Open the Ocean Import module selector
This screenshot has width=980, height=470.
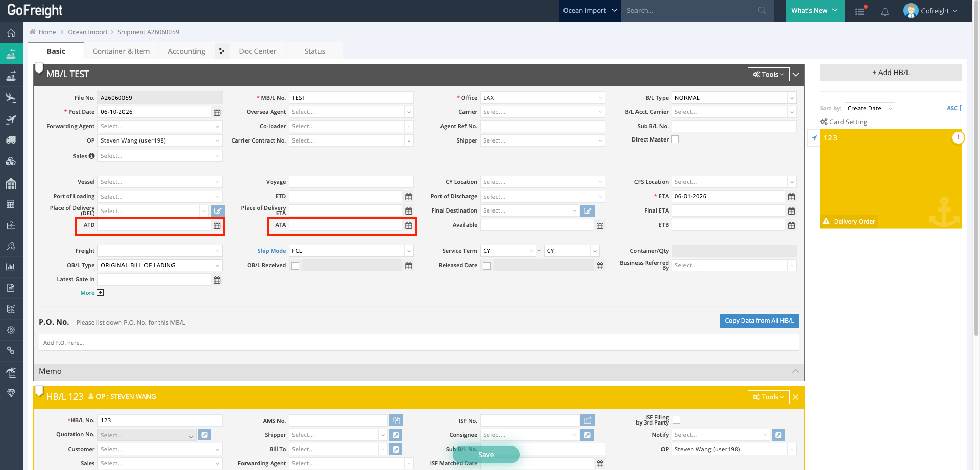[590, 11]
